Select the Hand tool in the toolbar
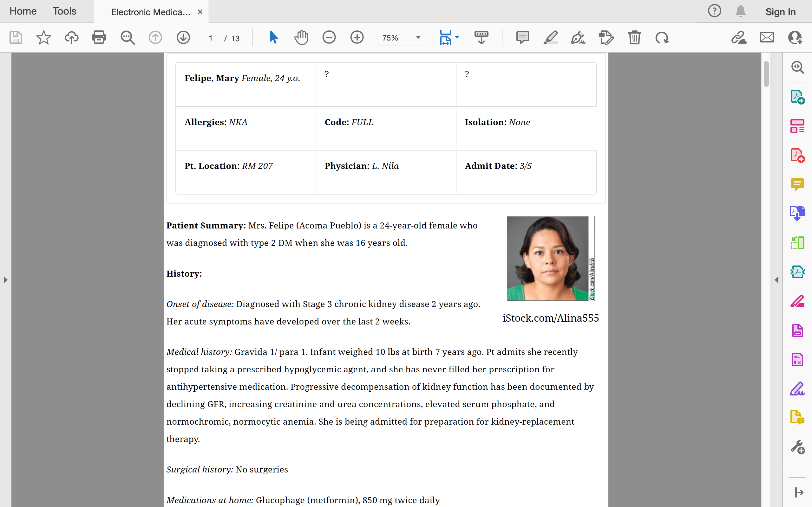The image size is (812, 507). [301, 37]
